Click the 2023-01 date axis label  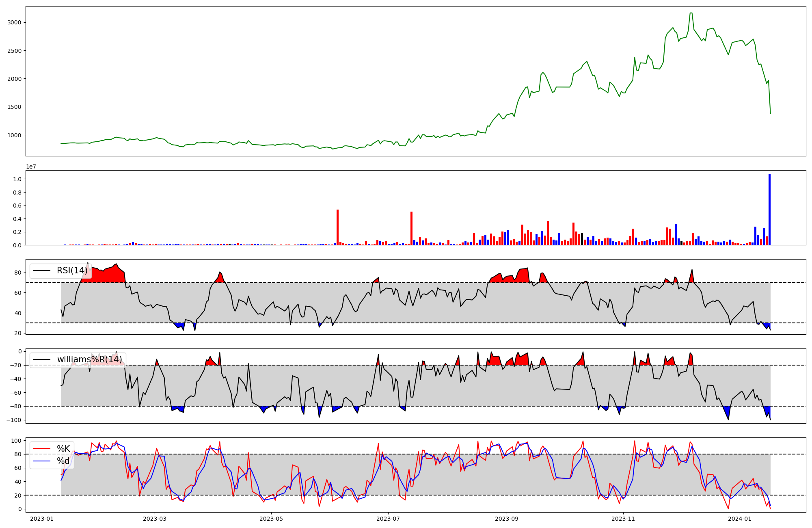(x=42, y=519)
